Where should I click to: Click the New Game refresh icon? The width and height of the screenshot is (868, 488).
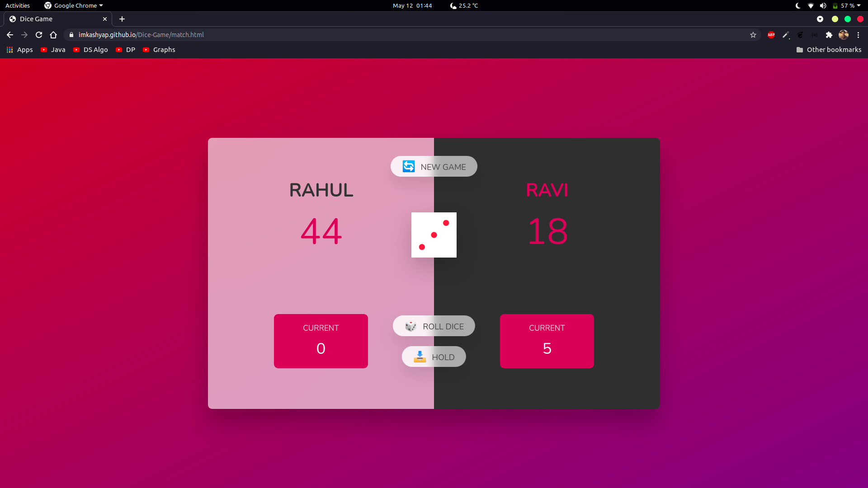[409, 167]
